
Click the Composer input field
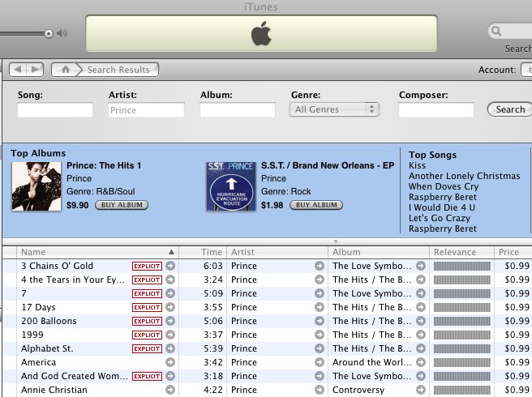tap(436, 110)
